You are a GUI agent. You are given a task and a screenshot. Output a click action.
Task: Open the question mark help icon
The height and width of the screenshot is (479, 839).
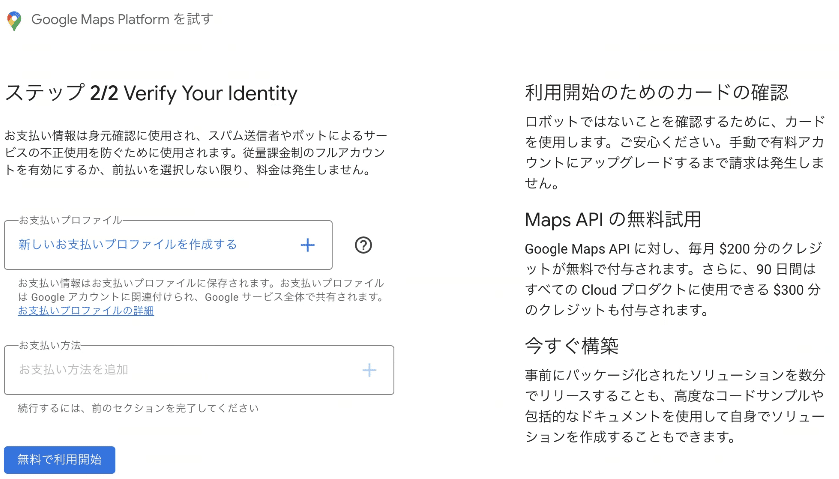click(364, 245)
